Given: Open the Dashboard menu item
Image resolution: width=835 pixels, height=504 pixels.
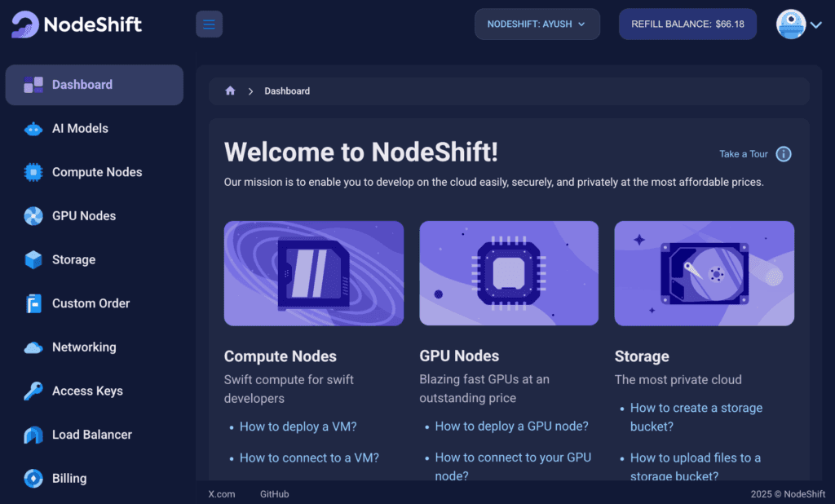Looking at the screenshot, I should (x=95, y=85).
